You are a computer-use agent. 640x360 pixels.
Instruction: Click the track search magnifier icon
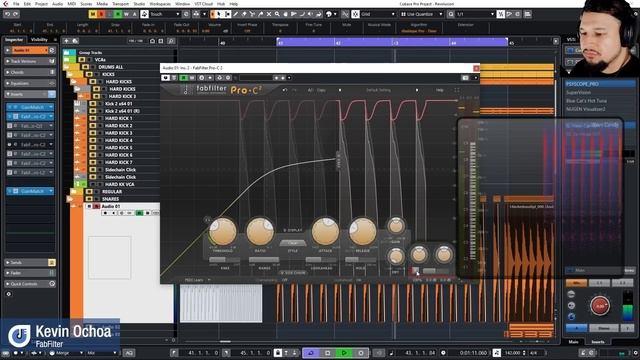[171, 41]
